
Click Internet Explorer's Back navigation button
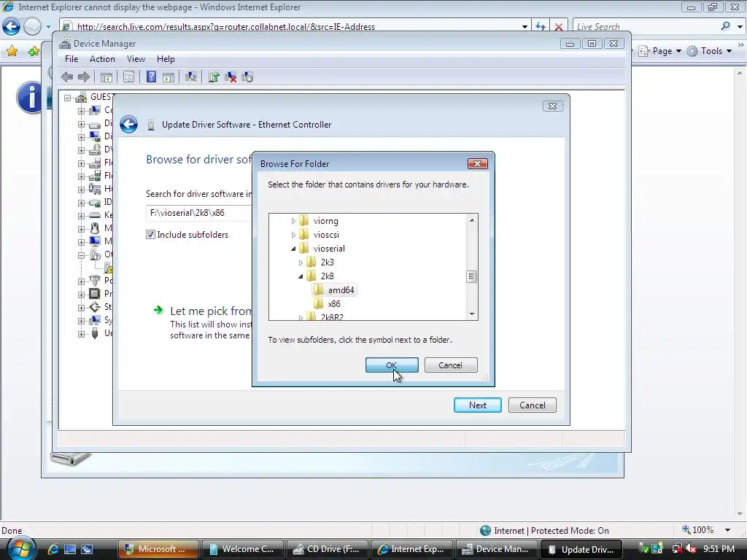(12, 27)
